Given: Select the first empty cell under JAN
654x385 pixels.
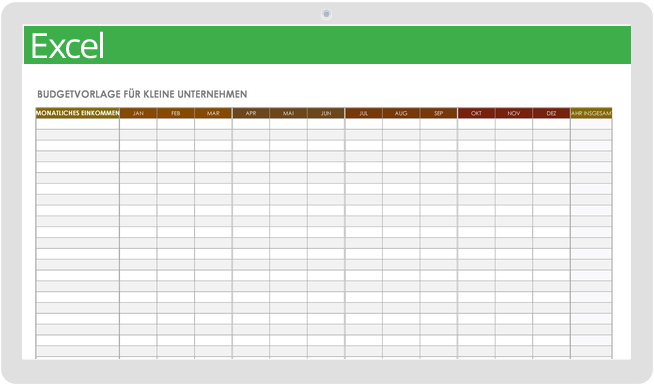Looking at the screenshot, I should click(138, 124).
